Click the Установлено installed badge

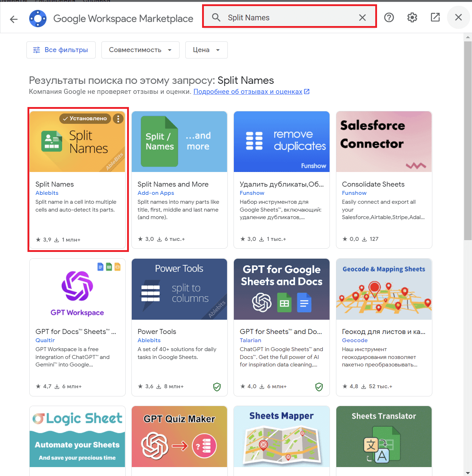tap(85, 119)
